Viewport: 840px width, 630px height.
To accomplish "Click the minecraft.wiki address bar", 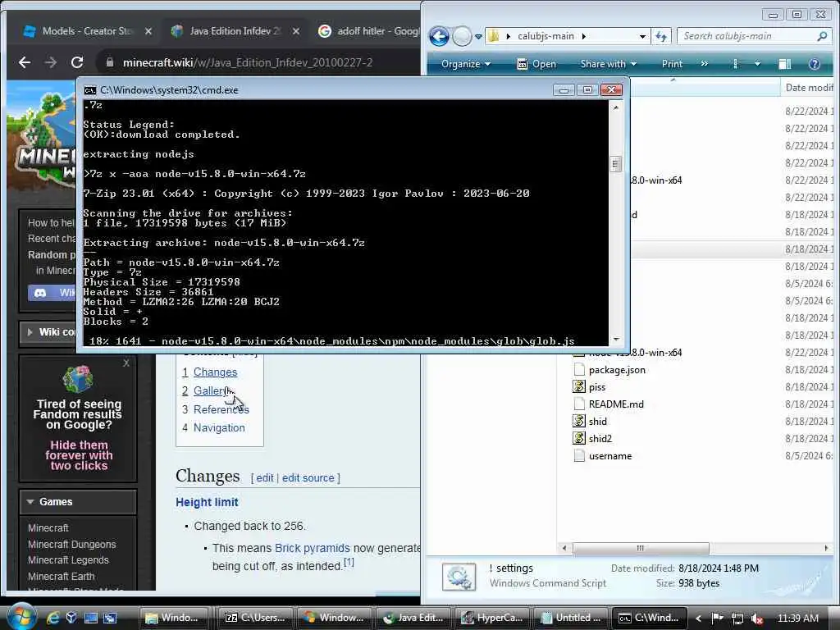I will pyautogui.click(x=258, y=62).
